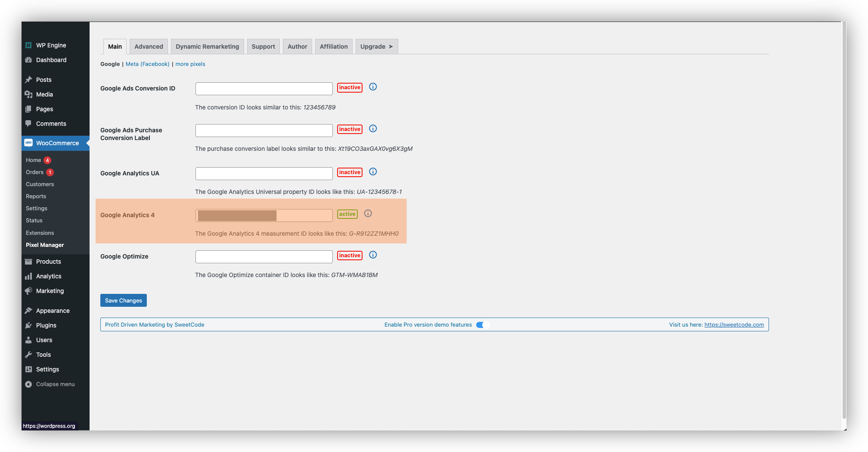Open the Meta (Facebook) section link

(x=148, y=64)
